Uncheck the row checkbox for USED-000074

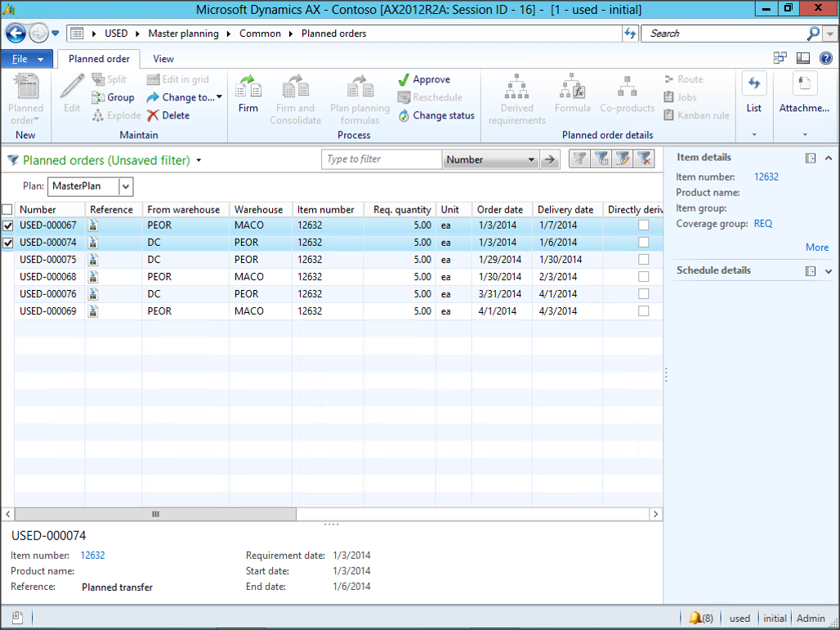point(7,243)
